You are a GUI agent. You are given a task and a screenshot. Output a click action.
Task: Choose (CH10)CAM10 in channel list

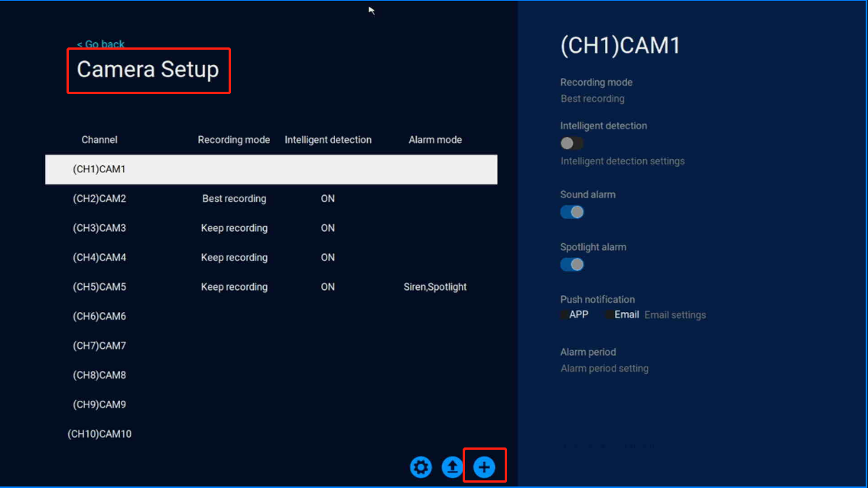pos(99,434)
